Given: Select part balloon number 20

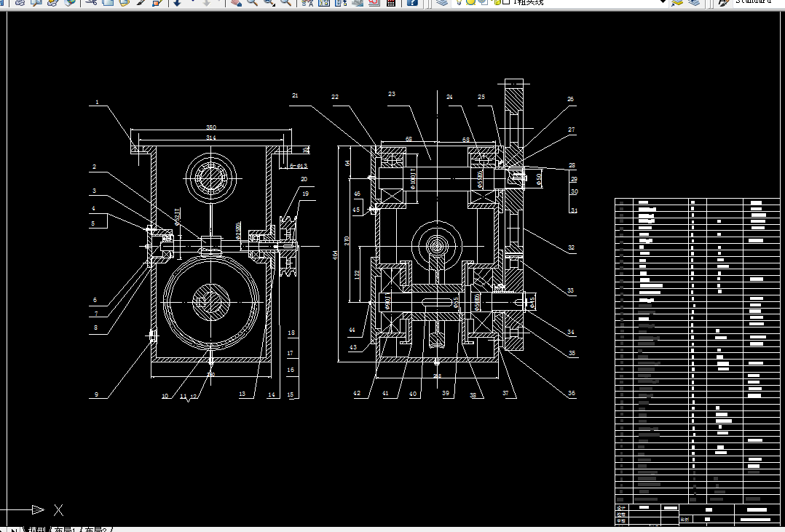Looking at the screenshot, I should (x=304, y=179).
